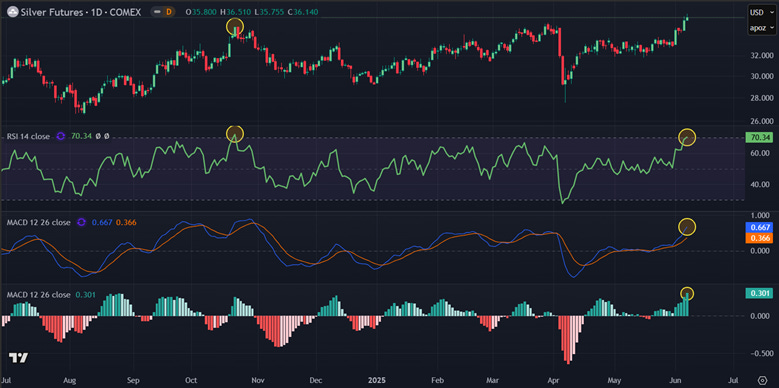This screenshot has height=388, width=779.
Task: Click the purple icon beside MACD 12 26 close
Action: (x=82, y=223)
